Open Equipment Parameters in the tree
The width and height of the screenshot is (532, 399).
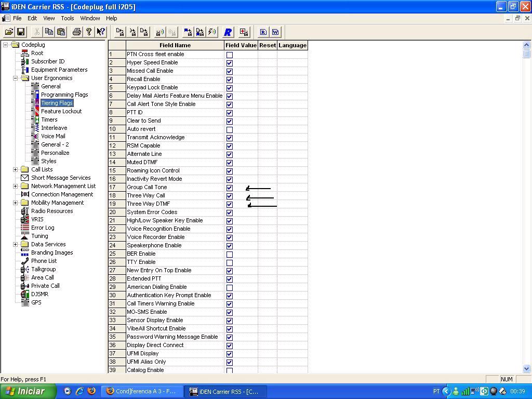click(x=59, y=70)
